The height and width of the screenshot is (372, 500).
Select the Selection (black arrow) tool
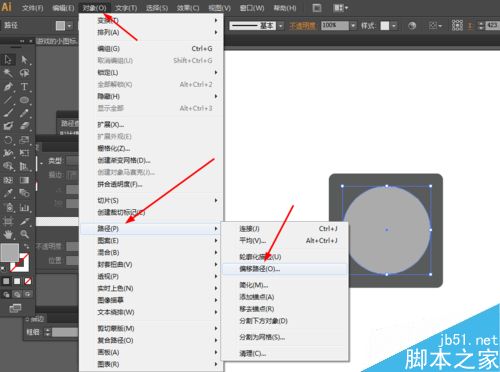[x=8, y=60]
